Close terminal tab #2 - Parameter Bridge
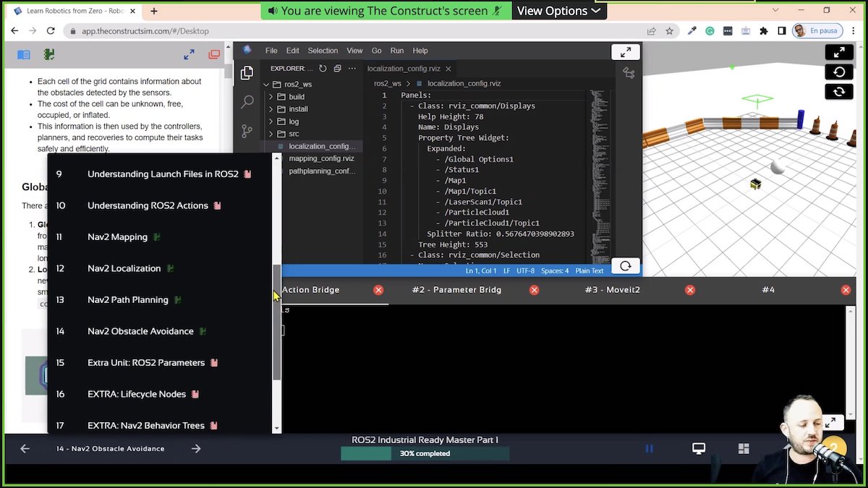Image resolution: width=868 pixels, height=488 pixels. [x=534, y=290]
